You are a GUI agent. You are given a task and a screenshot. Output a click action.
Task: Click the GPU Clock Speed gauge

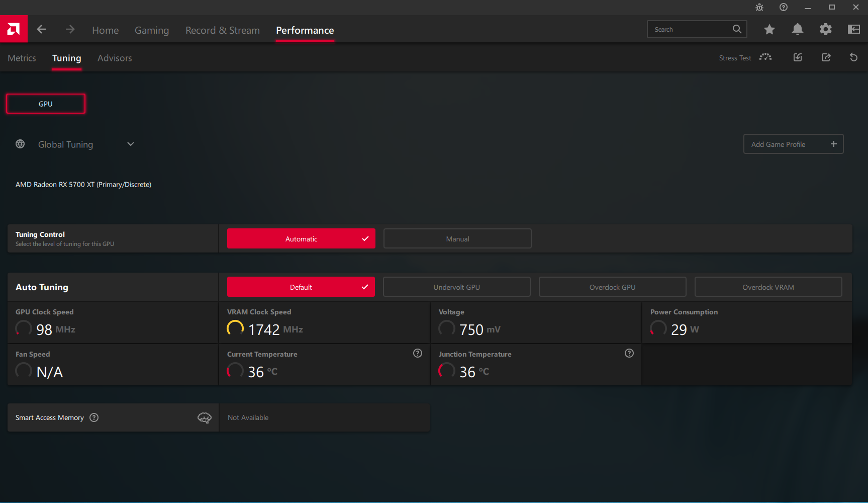(24, 328)
